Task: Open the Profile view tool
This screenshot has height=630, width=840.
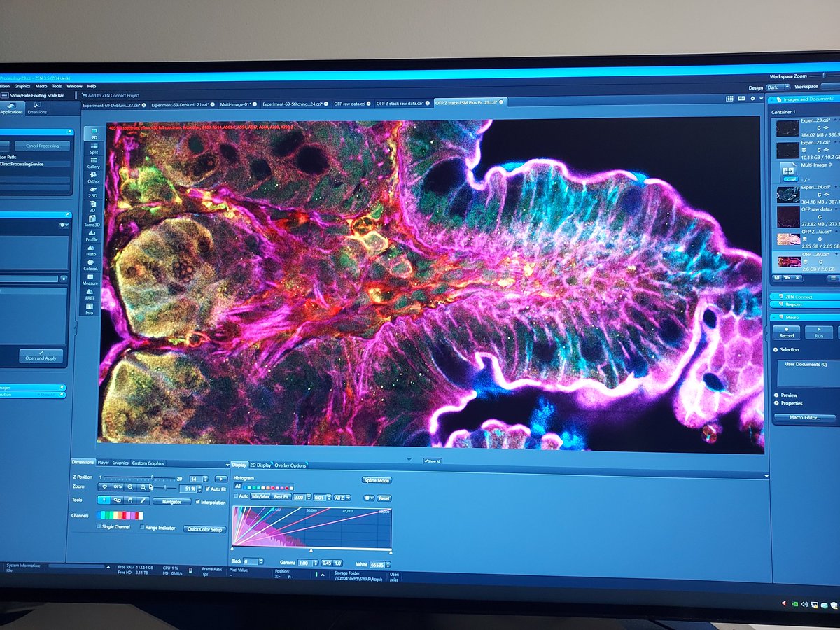Action: (92, 236)
